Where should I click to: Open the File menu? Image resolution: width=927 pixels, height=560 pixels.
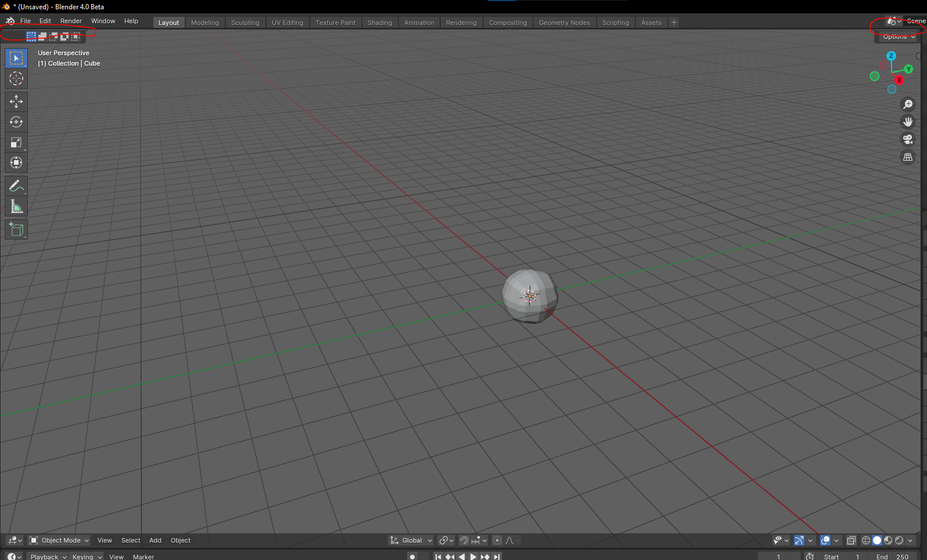point(26,21)
